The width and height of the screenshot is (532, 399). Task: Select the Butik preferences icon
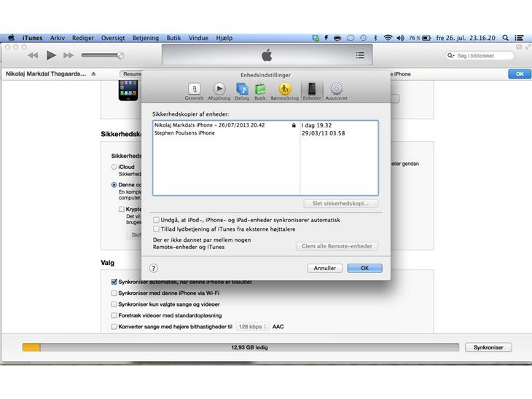coord(260,90)
